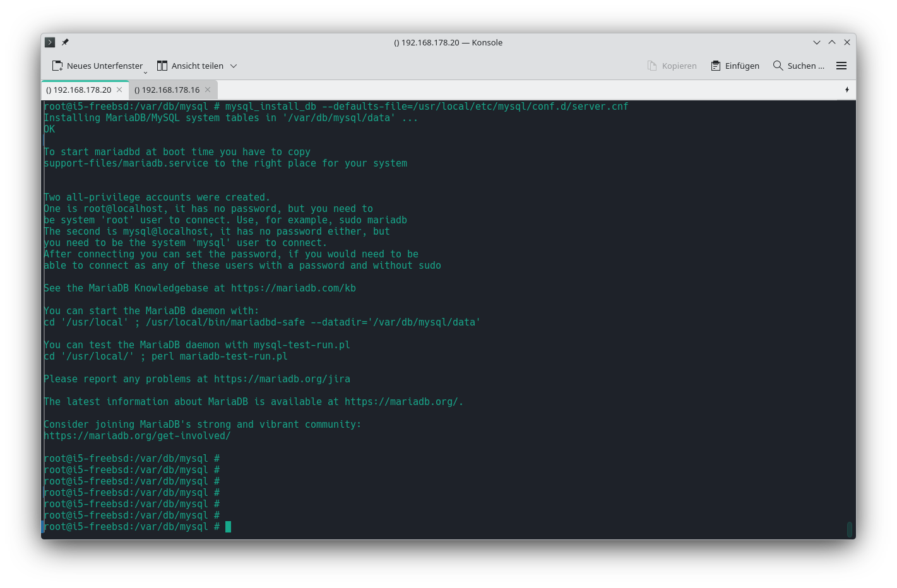Click the terminal scrollbar handle
The width and height of the screenshot is (897, 588).
pyautogui.click(x=849, y=529)
